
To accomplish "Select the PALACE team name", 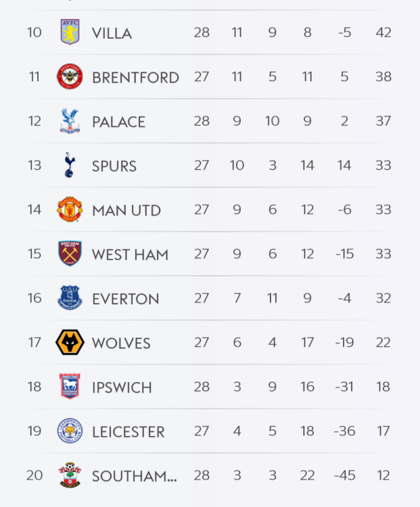I will (x=118, y=122).
